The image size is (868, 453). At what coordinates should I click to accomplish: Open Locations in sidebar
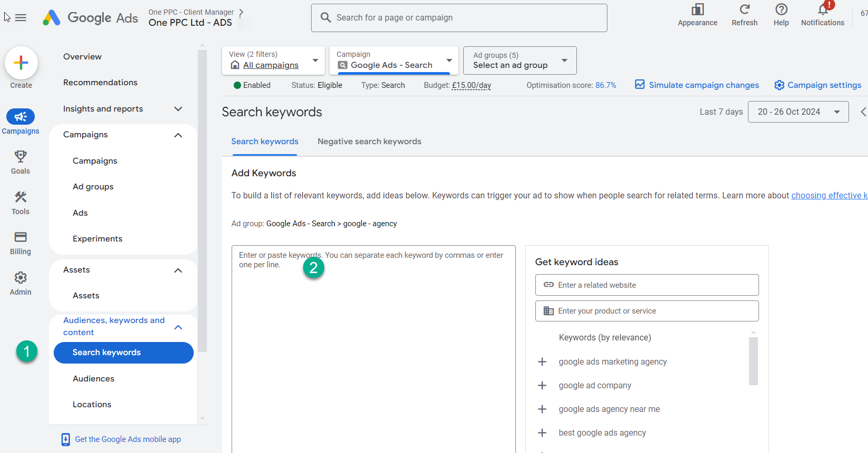(x=92, y=405)
